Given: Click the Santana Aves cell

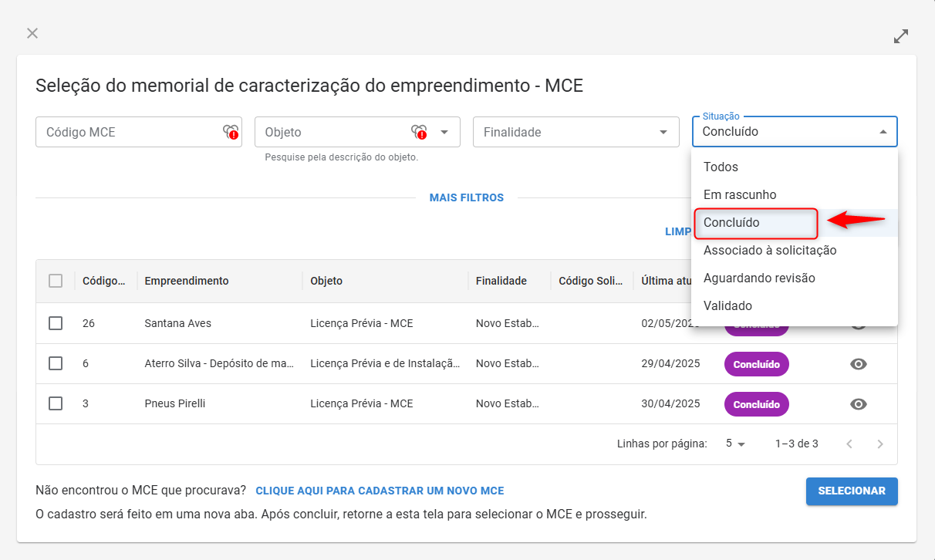Looking at the screenshot, I should pyautogui.click(x=177, y=323).
